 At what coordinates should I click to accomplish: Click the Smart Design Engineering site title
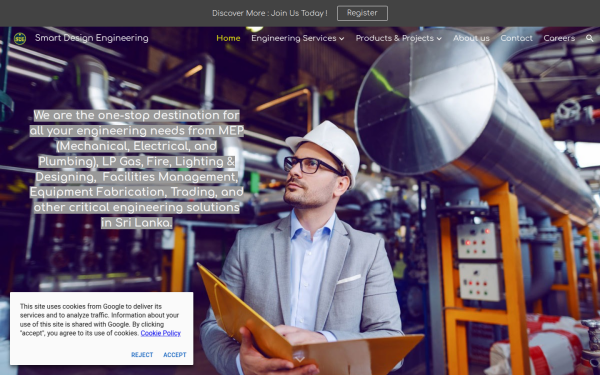click(92, 38)
